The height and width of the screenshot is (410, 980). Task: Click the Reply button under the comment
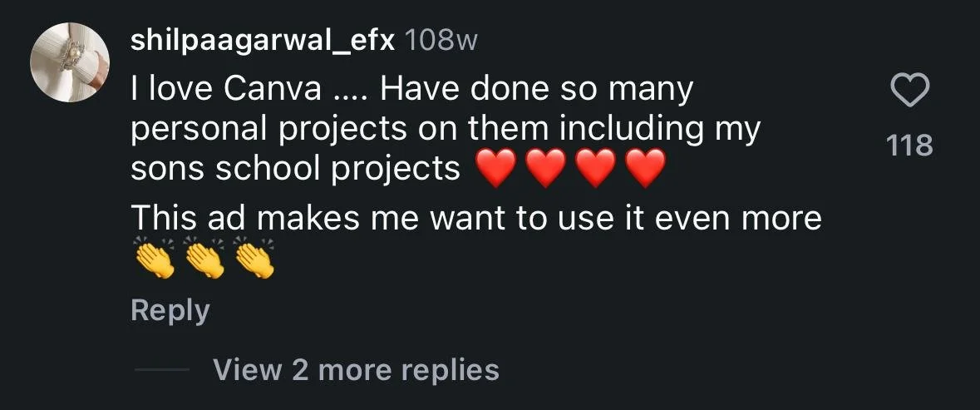click(x=170, y=311)
